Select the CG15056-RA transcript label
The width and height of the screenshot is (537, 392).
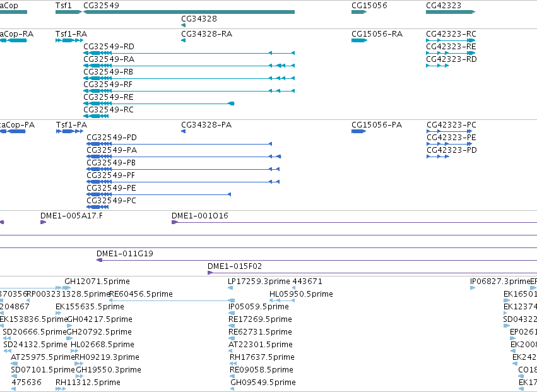[377, 34]
